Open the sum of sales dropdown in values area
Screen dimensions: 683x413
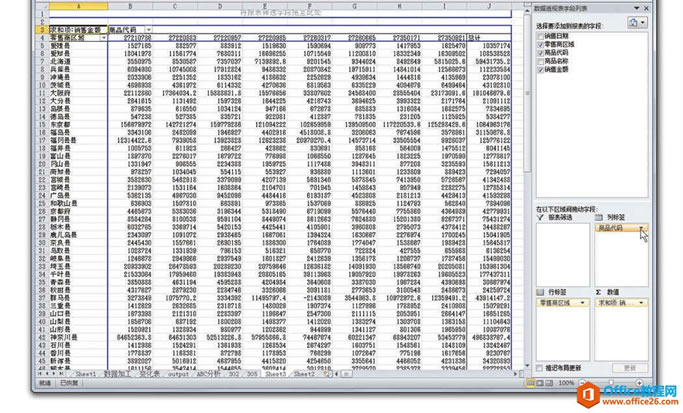coord(641,303)
